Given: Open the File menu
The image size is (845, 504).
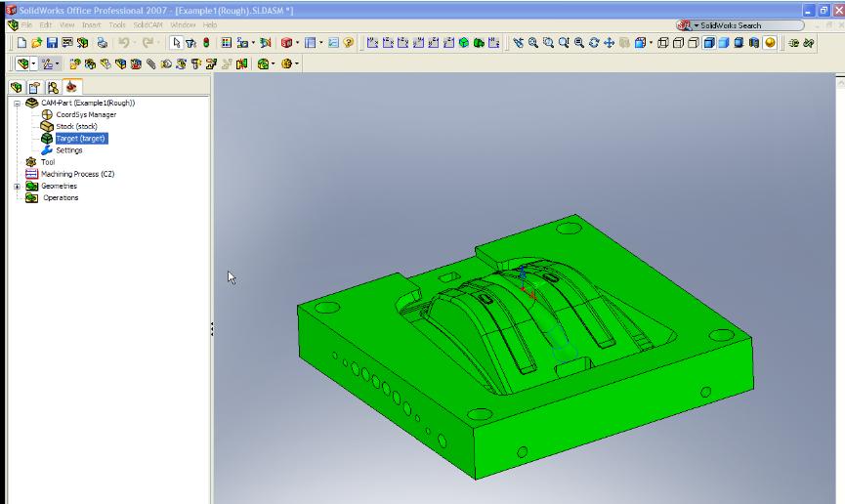Looking at the screenshot, I should pyautogui.click(x=26, y=24).
